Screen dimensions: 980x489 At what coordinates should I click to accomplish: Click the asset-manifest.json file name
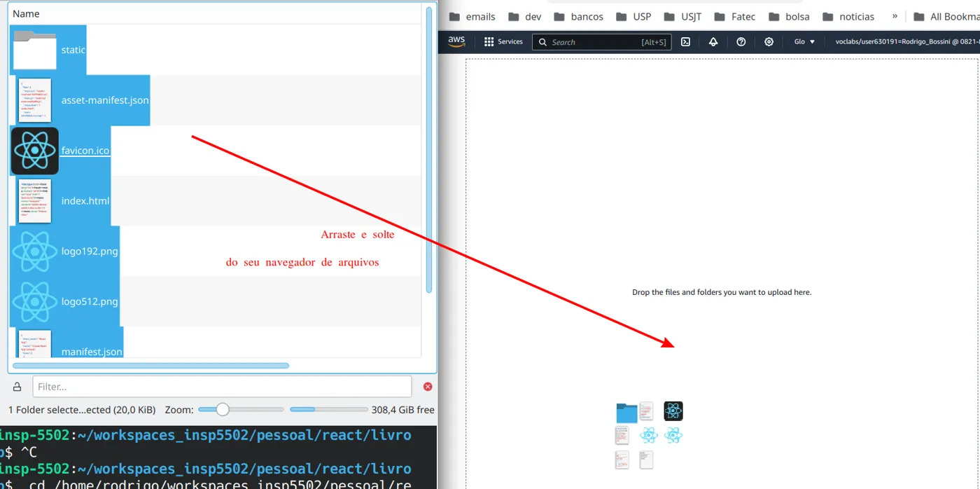point(105,100)
